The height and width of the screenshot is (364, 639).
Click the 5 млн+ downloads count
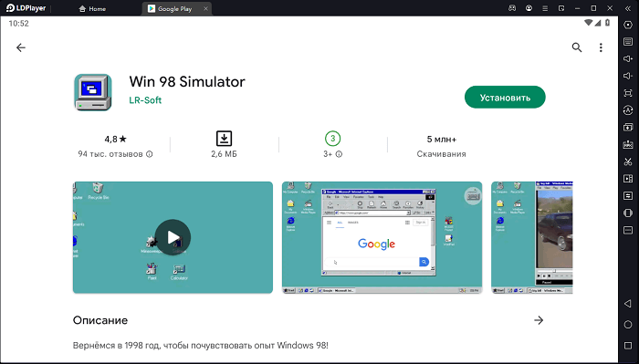441,140
